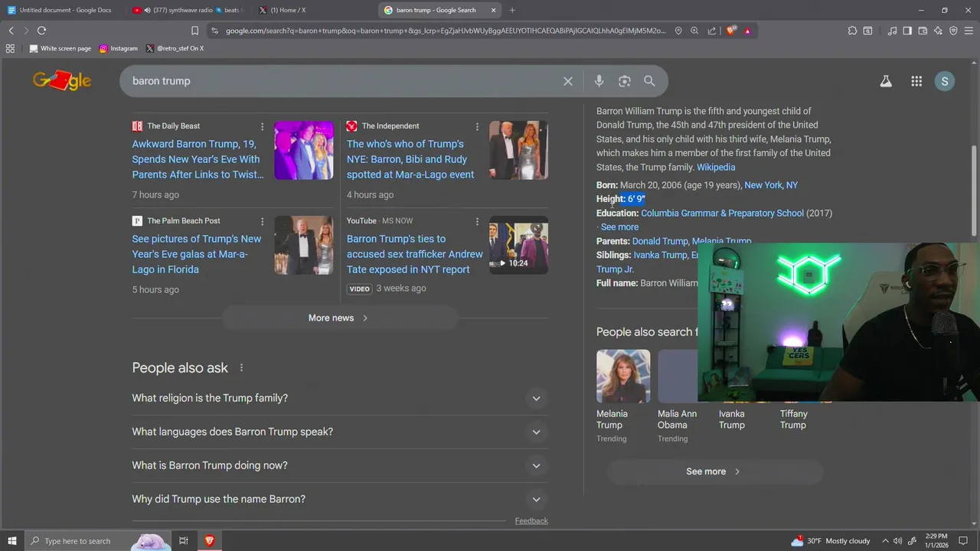The image size is (980, 551).
Task: Reload the page with the refresh icon
Action: [41, 31]
